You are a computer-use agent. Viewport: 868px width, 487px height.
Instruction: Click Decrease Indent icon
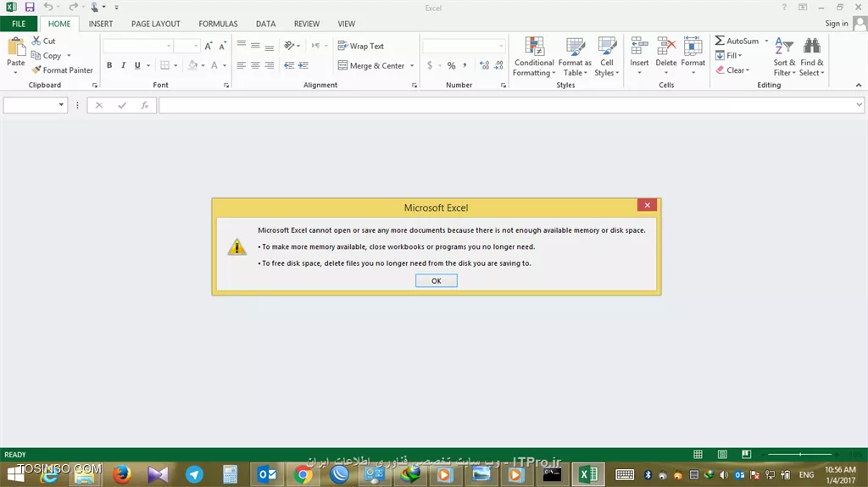(289, 65)
